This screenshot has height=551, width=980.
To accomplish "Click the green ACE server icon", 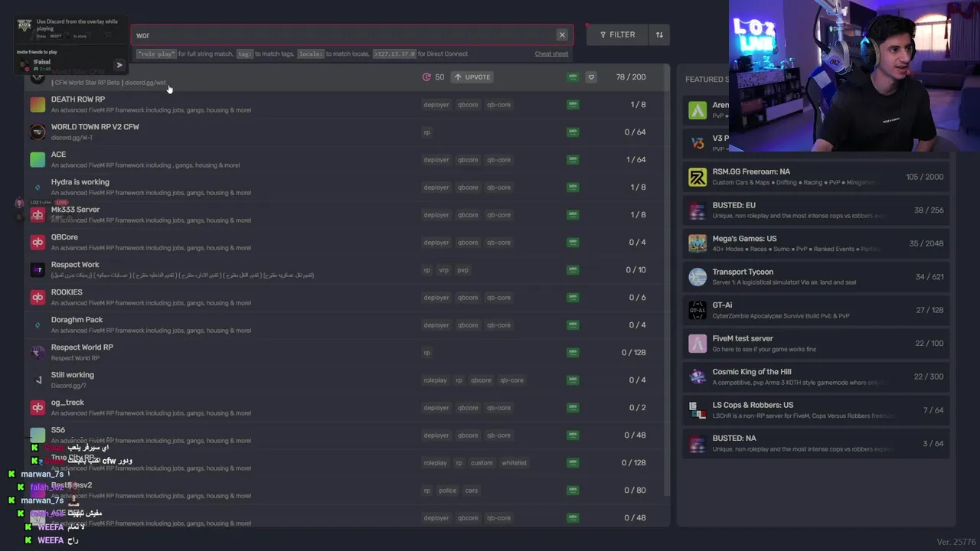I will coord(38,160).
